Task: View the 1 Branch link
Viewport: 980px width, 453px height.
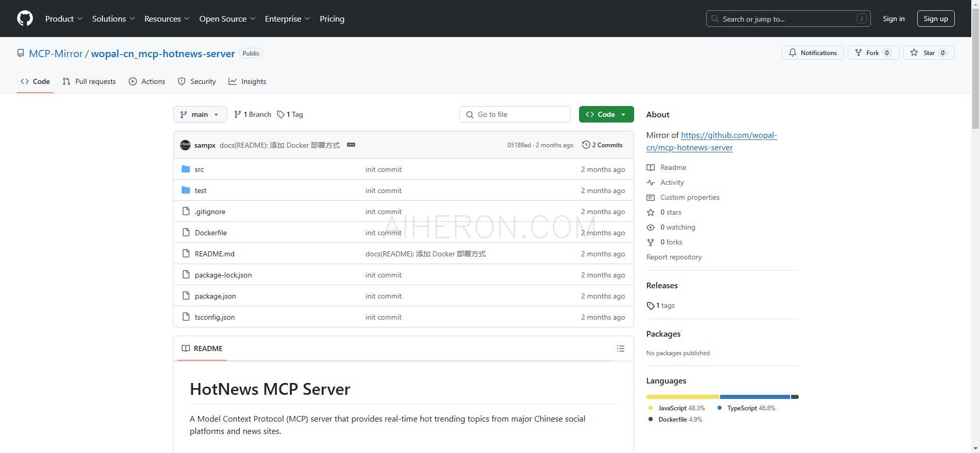Action: coord(252,114)
